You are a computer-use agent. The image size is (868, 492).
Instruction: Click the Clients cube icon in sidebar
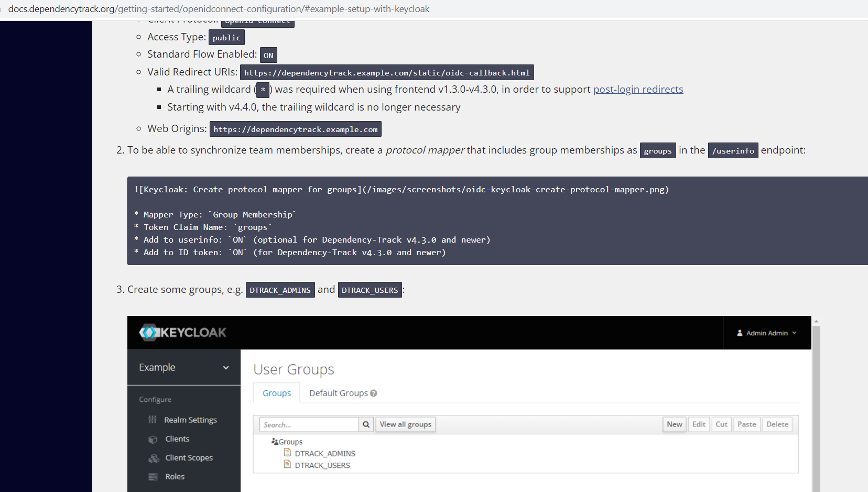(153, 439)
